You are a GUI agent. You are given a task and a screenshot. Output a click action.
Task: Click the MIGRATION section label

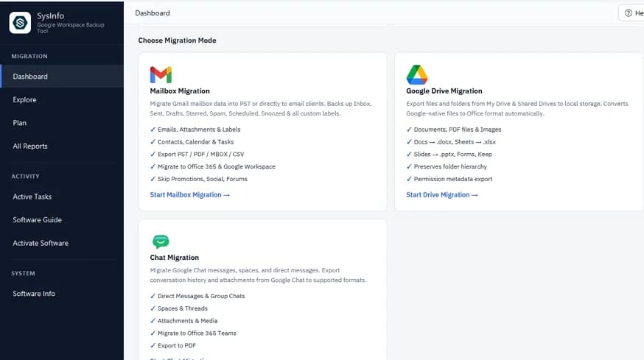point(29,56)
